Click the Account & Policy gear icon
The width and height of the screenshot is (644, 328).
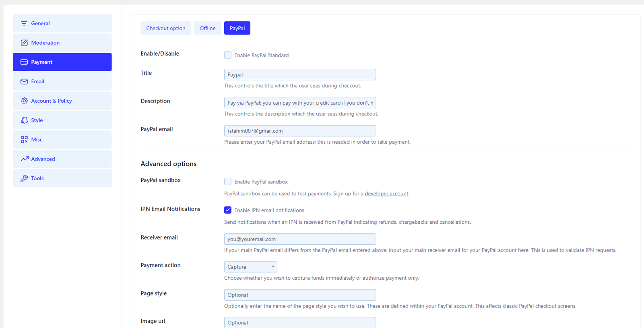24,101
